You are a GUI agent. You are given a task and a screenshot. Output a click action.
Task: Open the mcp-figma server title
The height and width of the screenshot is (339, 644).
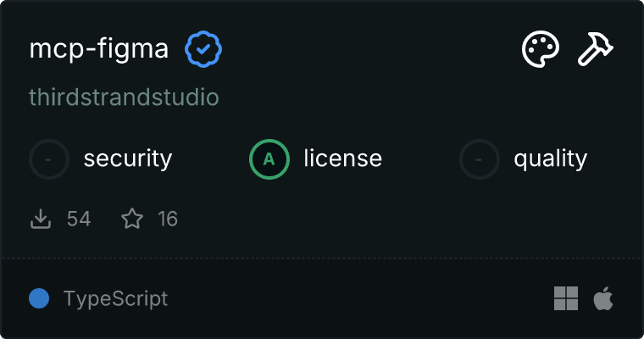coord(99,50)
